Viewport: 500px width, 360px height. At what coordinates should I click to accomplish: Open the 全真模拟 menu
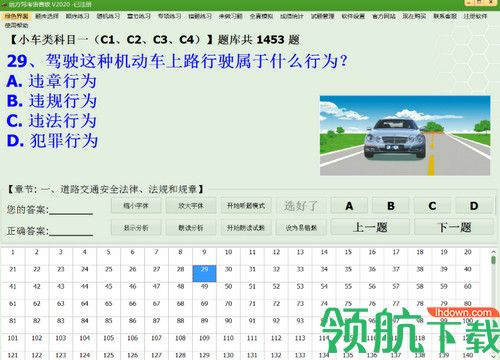(261, 16)
